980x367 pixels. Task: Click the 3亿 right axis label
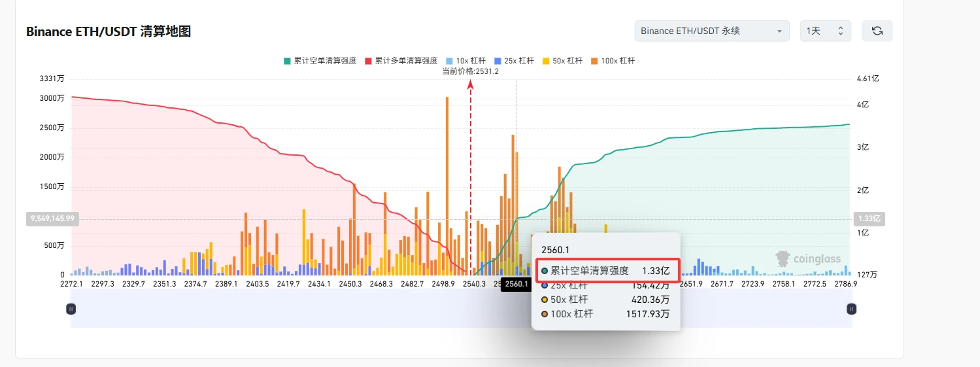[x=863, y=148]
